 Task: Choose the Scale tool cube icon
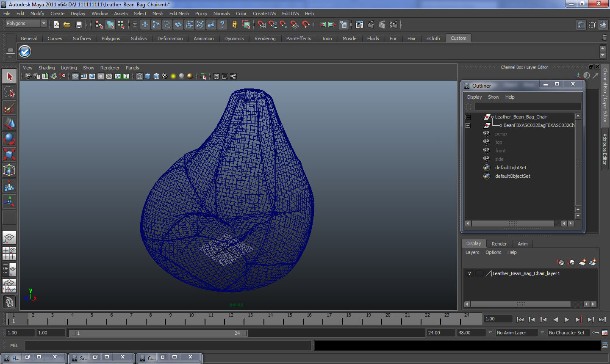click(9, 154)
